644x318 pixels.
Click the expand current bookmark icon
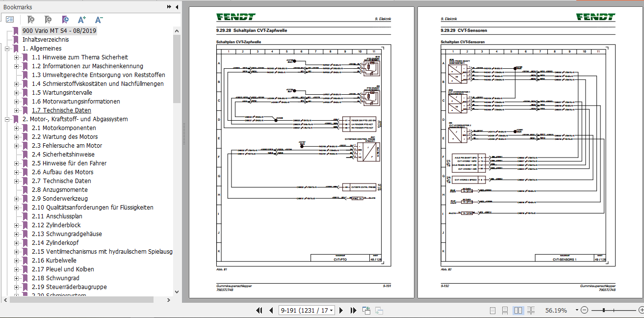(x=65, y=20)
